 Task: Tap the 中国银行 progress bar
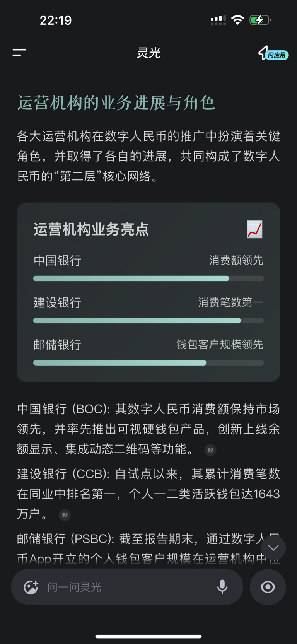coord(148,278)
